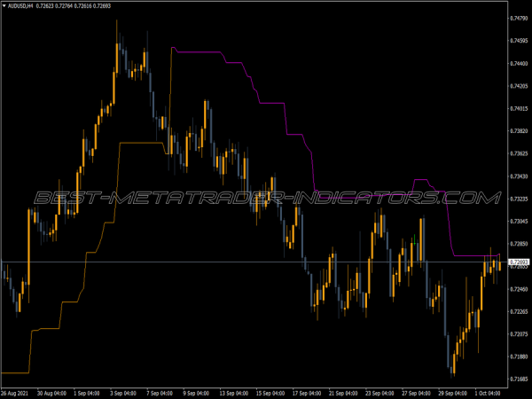Screen dimensions: 532x399
Task: Click the 0.74015 price axis label
Action: point(519,109)
